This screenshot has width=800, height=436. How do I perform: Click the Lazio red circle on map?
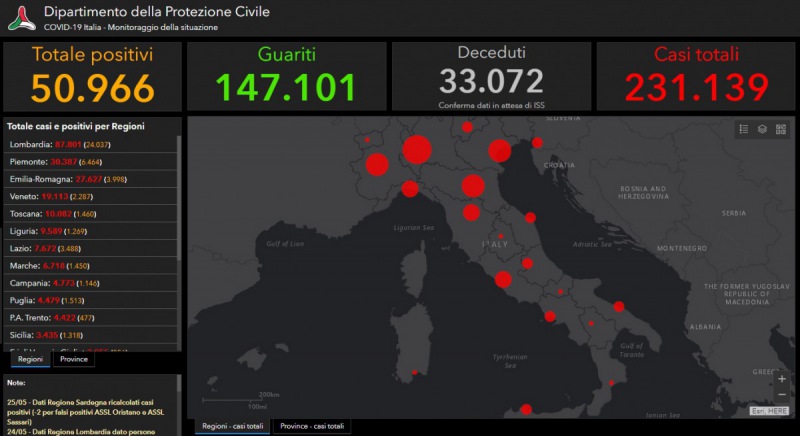tap(503, 279)
